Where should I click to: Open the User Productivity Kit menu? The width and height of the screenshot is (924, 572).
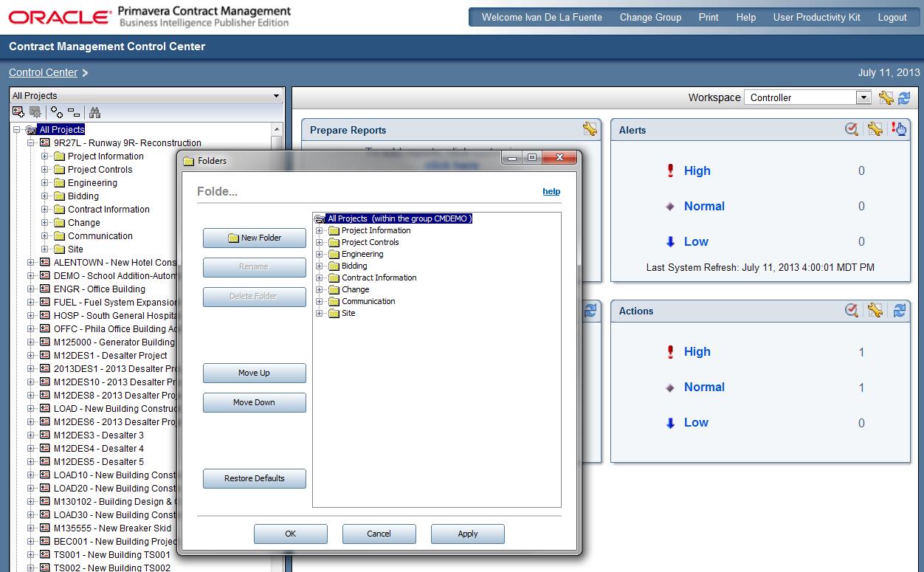[816, 17]
